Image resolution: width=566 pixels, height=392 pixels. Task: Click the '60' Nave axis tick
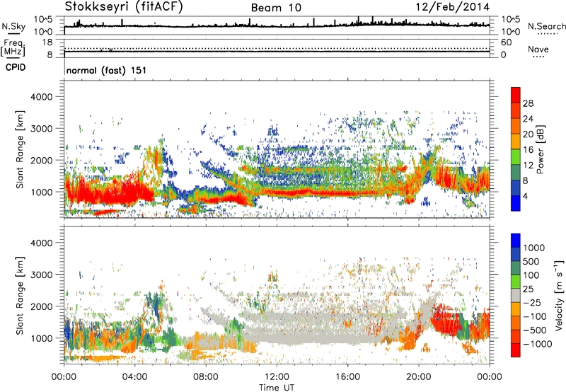[506, 42]
